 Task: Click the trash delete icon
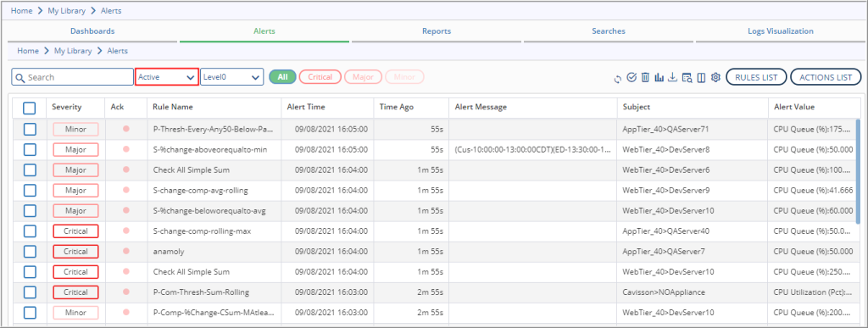(645, 77)
